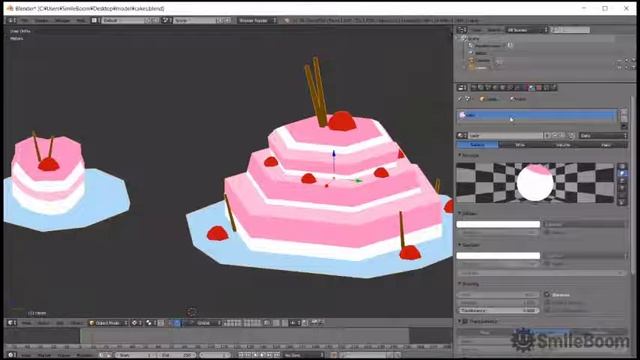The height and width of the screenshot is (360, 640).
Task: Open the Particles properties tab icon
Action: (x=547, y=87)
